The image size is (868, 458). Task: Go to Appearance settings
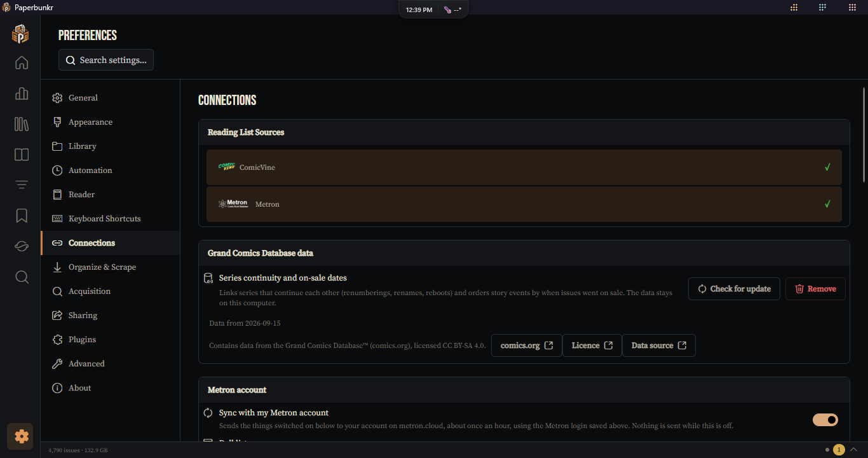[111, 122]
